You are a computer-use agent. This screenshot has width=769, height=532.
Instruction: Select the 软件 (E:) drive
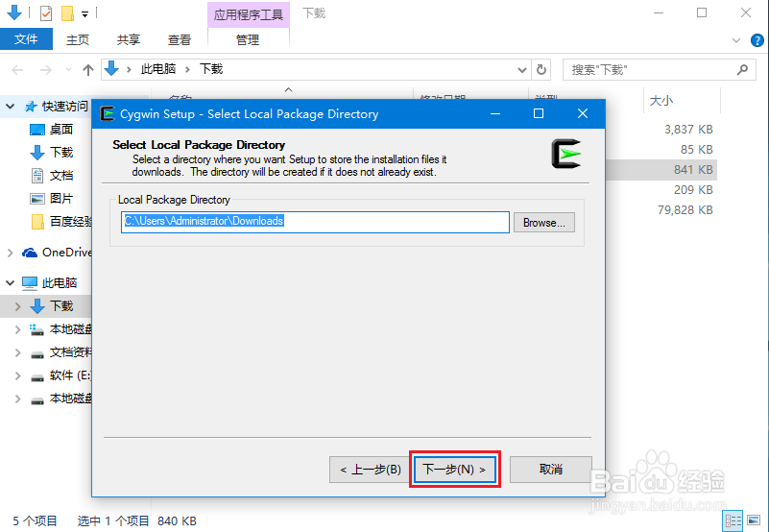click(x=70, y=375)
